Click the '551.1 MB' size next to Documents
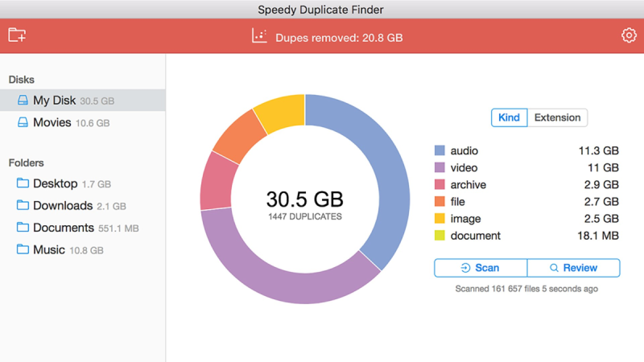644x362 pixels. point(118,228)
